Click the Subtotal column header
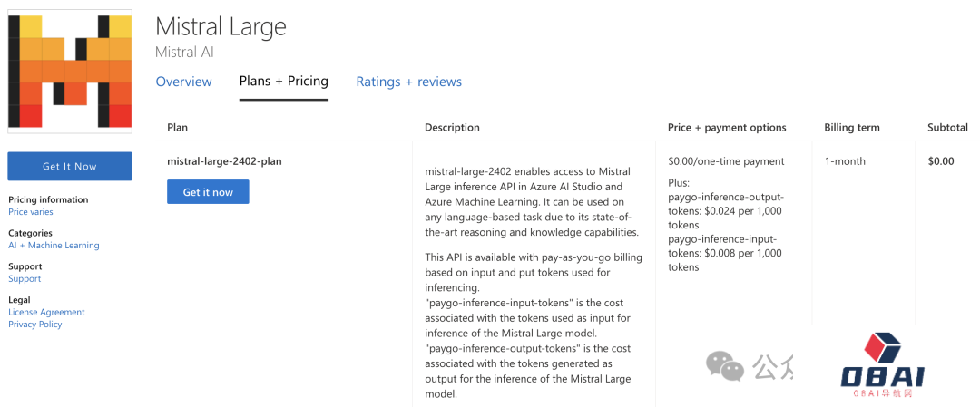Image resolution: width=980 pixels, height=407 pixels. (947, 128)
